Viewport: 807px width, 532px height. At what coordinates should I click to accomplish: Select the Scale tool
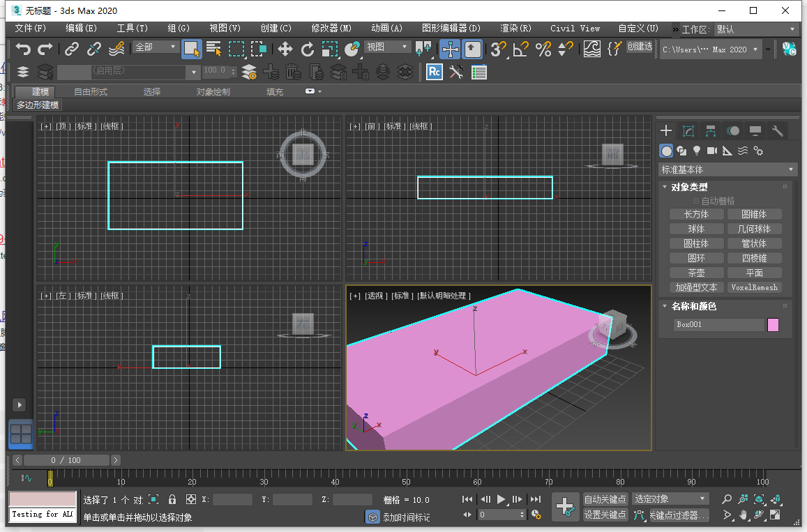point(329,49)
